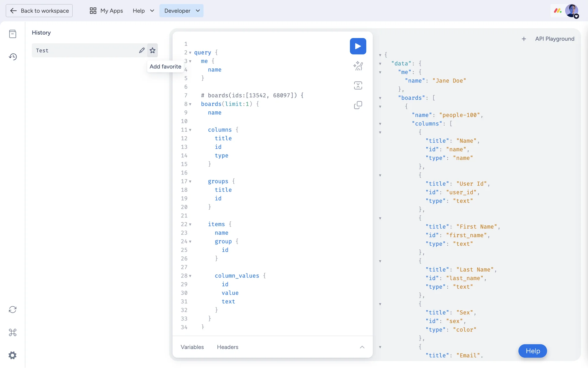Show the history panel via sidebar icon
This screenshot has height=368, width=588.
pos(13,57)
